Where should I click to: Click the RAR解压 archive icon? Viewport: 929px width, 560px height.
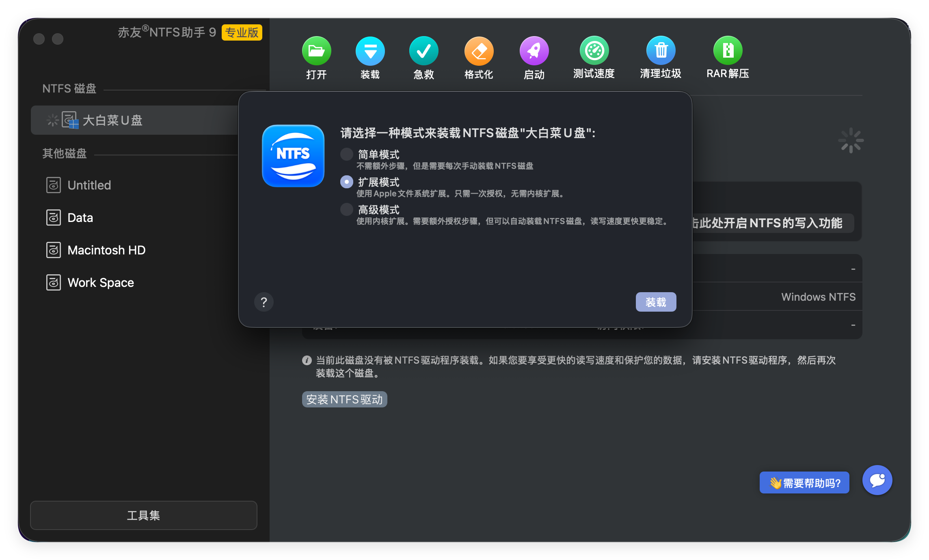click(728, 50)
